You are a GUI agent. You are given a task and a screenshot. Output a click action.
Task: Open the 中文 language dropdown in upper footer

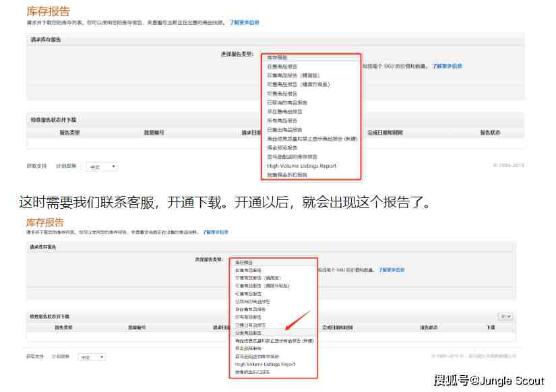point(102,166)
